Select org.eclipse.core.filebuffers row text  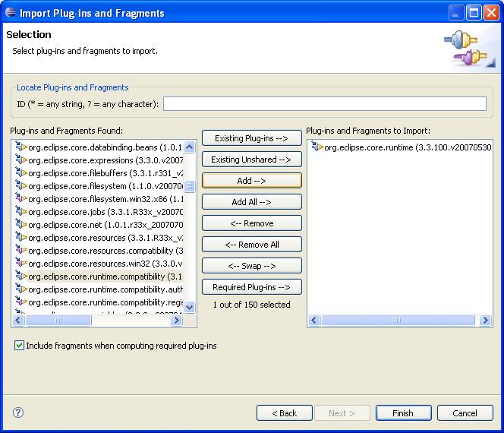(x=106, y=173)
